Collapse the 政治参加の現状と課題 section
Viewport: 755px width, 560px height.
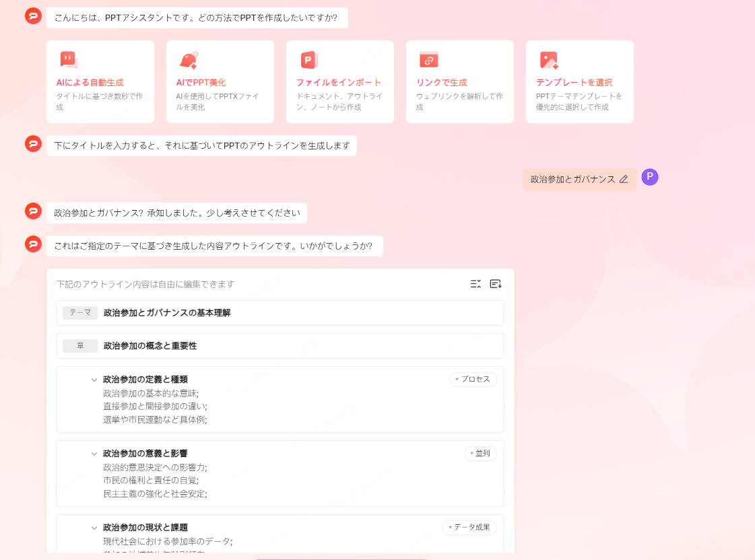94,528
